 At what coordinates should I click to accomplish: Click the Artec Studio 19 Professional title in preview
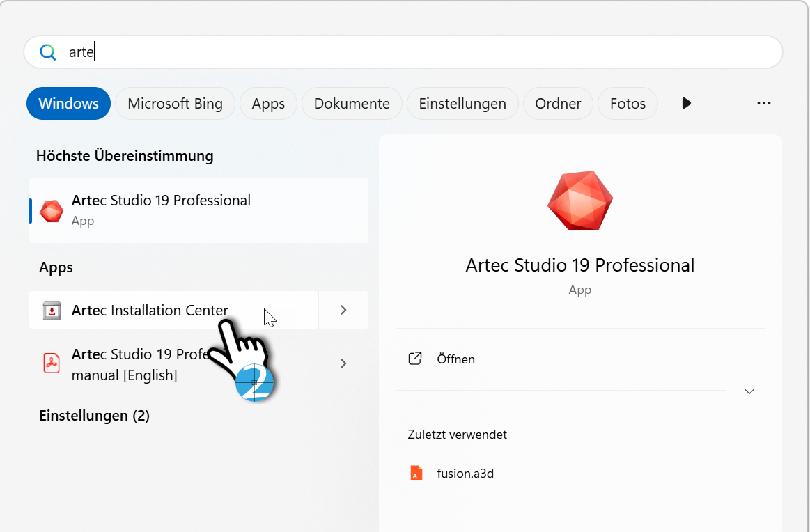579,265
